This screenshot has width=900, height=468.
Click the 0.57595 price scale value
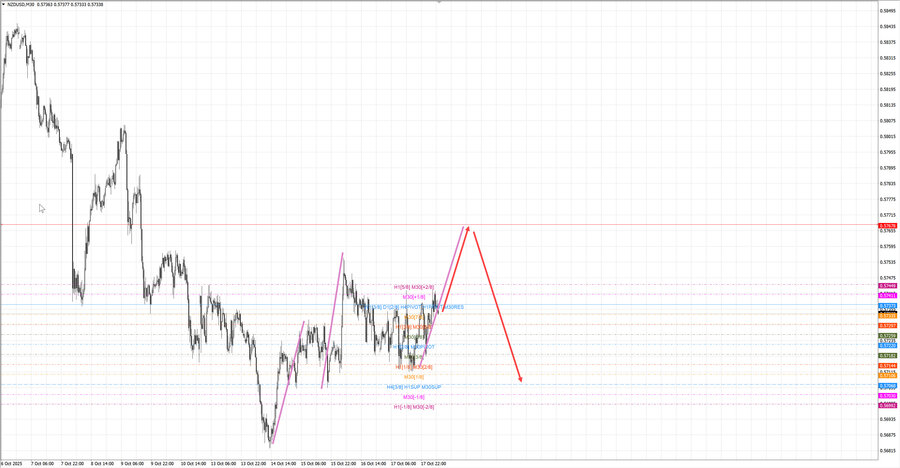888,247
